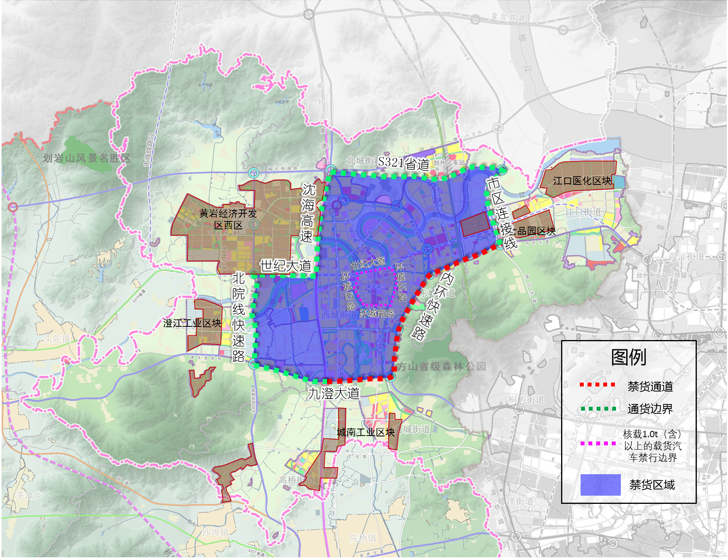
Task: Click the 澄江工业区块 block label
Action: pyautogui.click(x=192, y=323)
